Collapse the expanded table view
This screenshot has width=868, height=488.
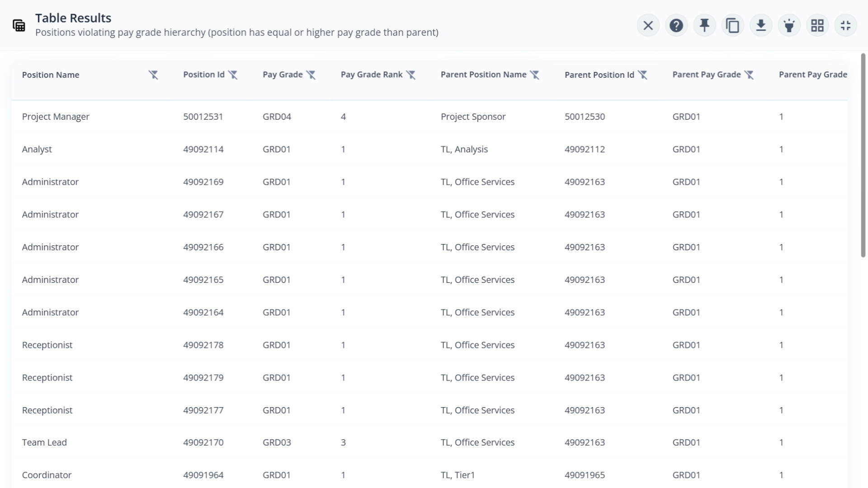[846, 25]
